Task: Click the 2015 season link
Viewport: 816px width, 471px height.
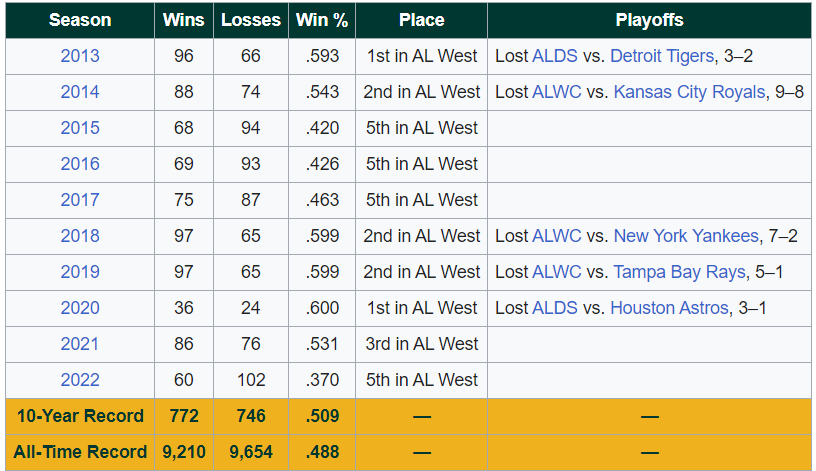Action: [80, 128]
